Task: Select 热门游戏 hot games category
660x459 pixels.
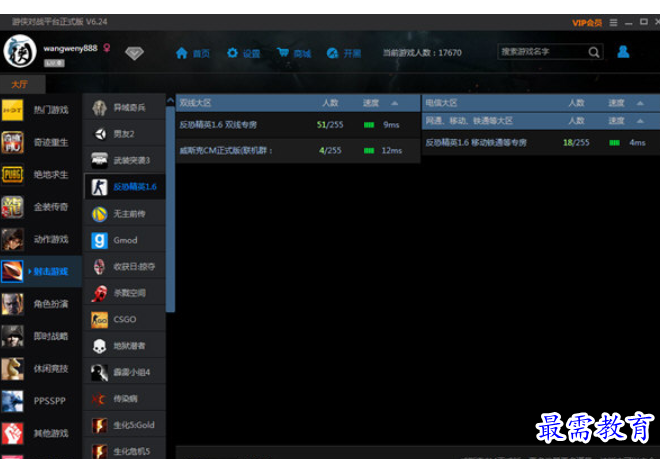Action: (x=41, y=110)
